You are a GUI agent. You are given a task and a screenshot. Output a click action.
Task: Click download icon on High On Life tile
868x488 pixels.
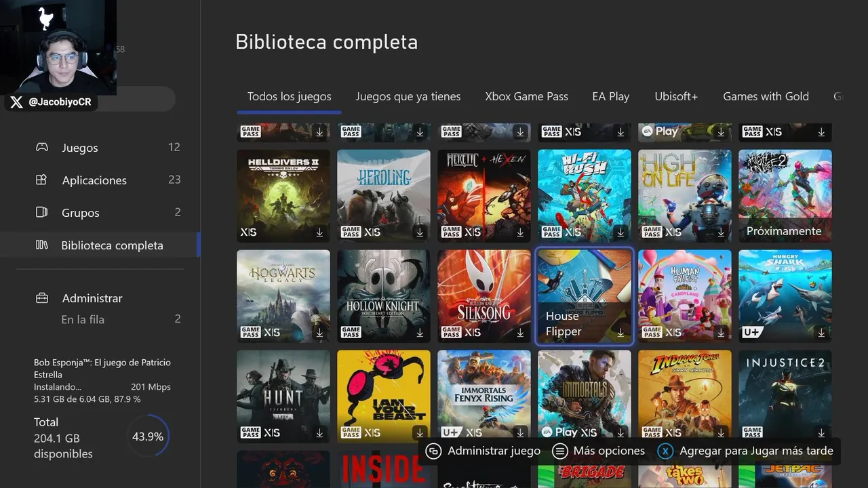click(x=721, y=232)
